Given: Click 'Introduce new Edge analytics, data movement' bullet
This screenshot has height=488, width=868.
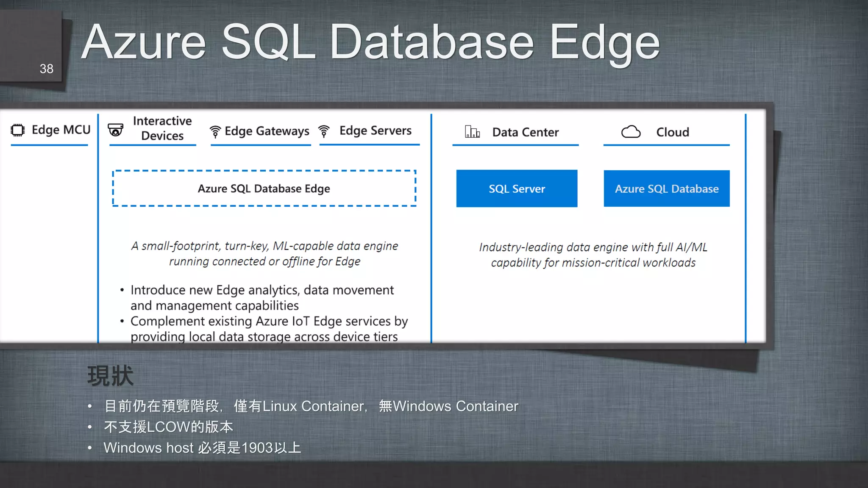Looking at the screenshot, I should pos(262,290).
